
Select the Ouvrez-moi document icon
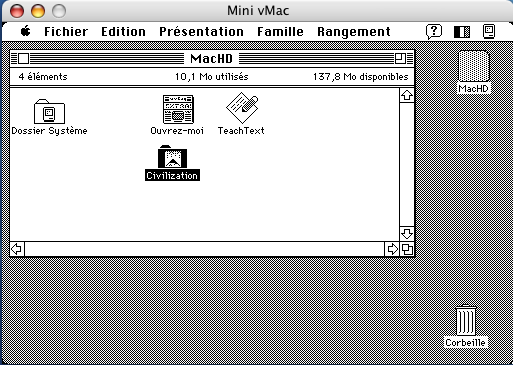pyautogui.click(x=178, y=109)
